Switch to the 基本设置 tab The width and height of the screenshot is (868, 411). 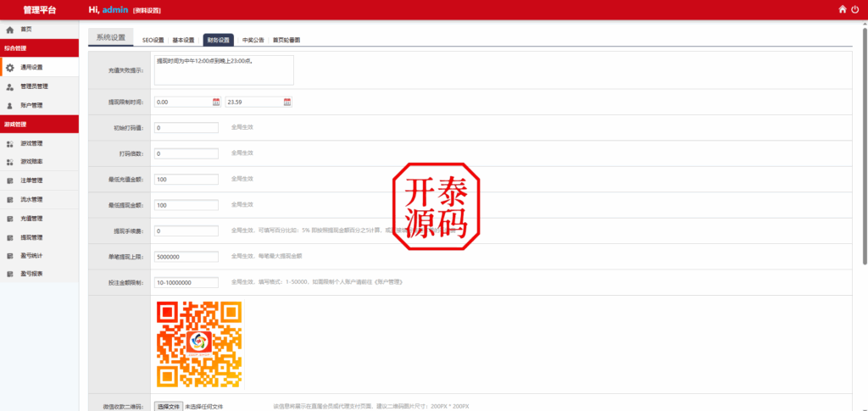[x=183, y=40]
